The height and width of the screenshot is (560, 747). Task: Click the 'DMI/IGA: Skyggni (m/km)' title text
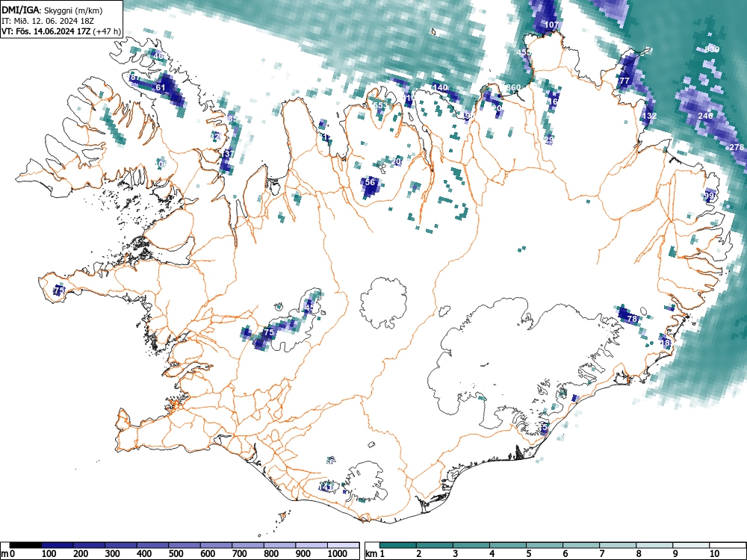click(52, 10)
